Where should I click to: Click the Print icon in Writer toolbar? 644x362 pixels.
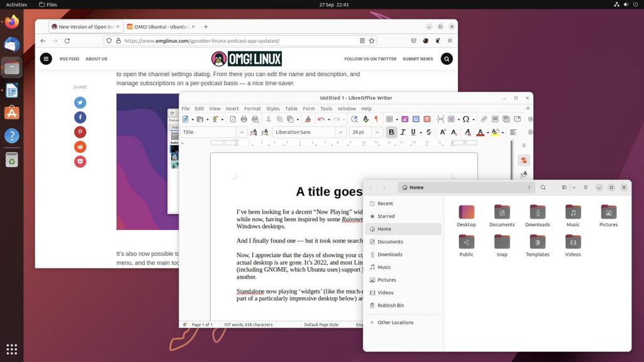[244, 119]
